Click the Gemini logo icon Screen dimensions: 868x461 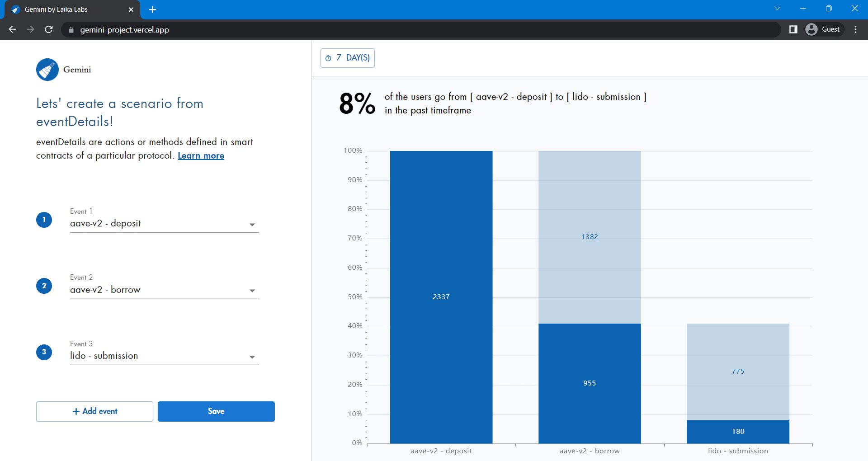pyautogui.click(x=47, y=70)
